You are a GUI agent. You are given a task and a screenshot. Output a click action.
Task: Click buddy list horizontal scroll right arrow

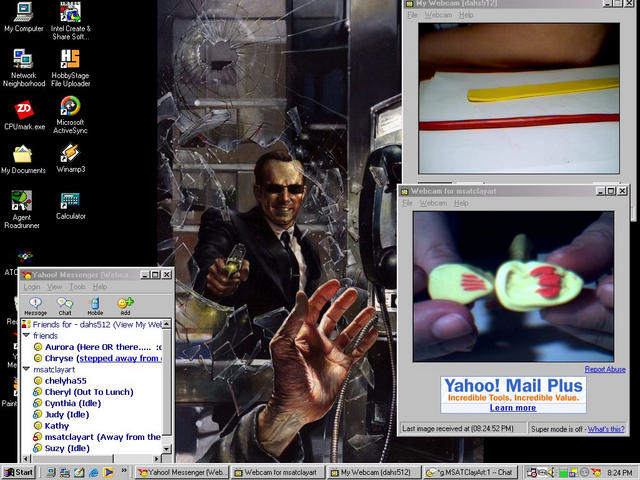click(157, 458)
